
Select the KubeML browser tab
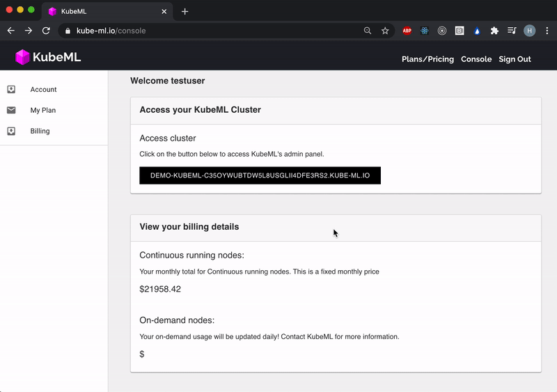[x=107, y=11]
